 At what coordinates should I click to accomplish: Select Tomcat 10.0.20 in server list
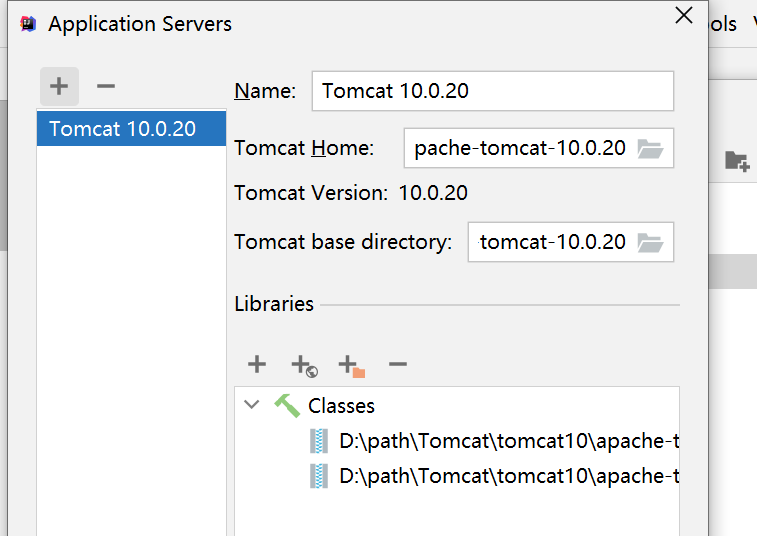point(131,128)
